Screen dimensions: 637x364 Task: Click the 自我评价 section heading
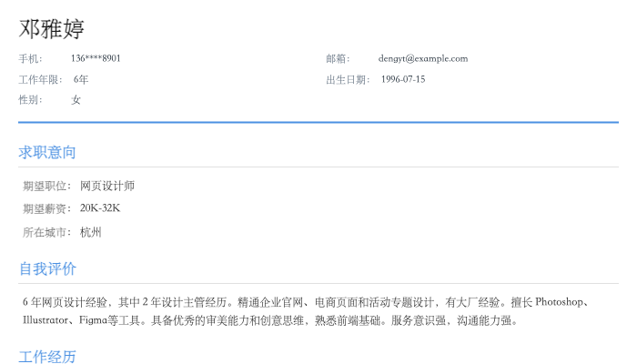coord(47,269)
